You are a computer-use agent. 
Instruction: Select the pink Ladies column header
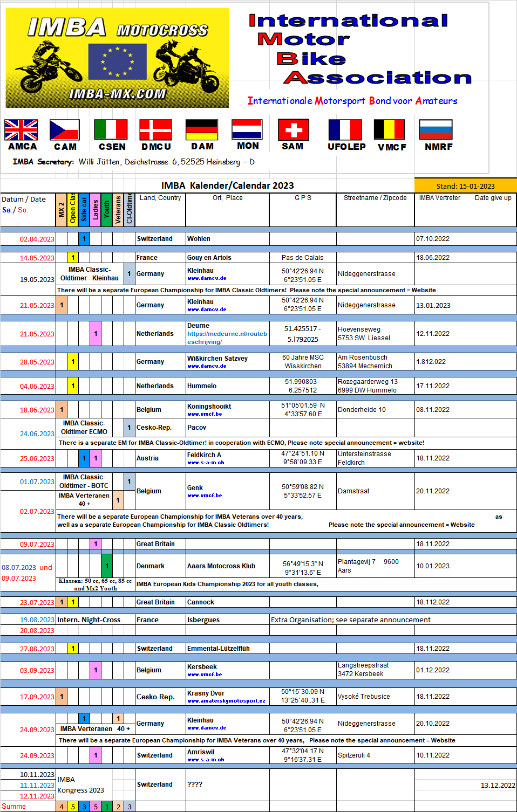coord(96,210)
